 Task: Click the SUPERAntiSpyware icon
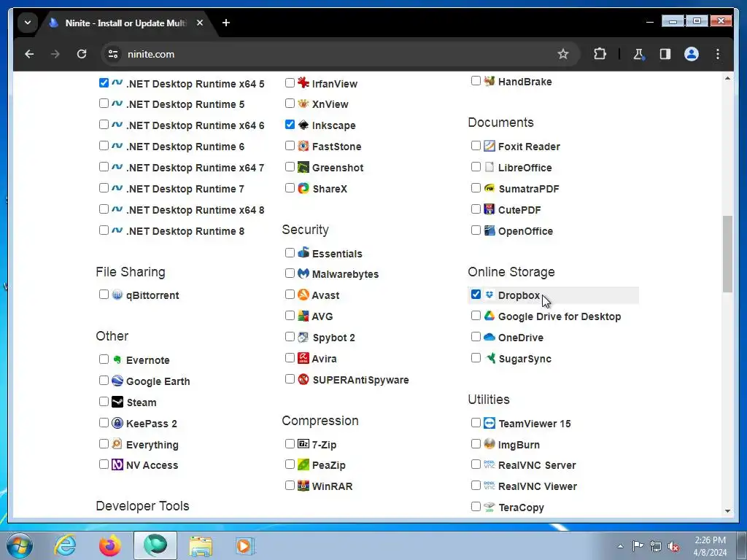303,379
